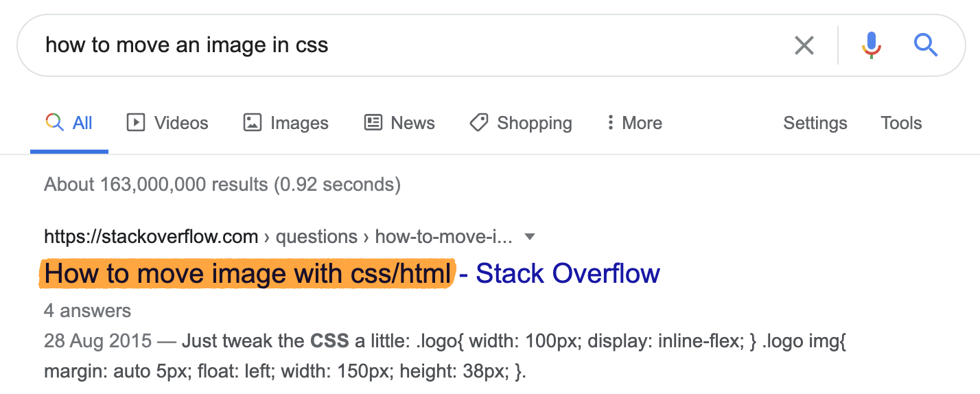Click the bold "CSS" word in snippet

click(x=329, y=340)
